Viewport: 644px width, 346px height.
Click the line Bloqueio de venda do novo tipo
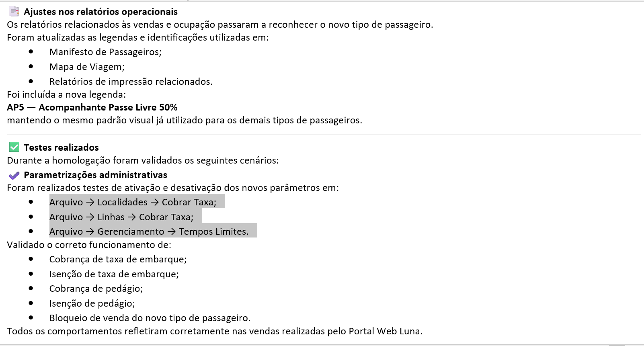(x=150, y=318)
